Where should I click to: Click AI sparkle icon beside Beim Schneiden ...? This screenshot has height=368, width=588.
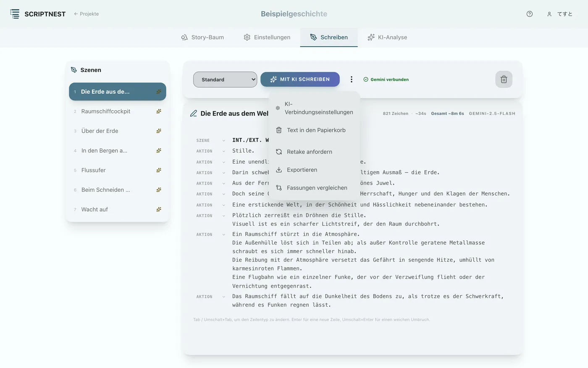point(159,190)
